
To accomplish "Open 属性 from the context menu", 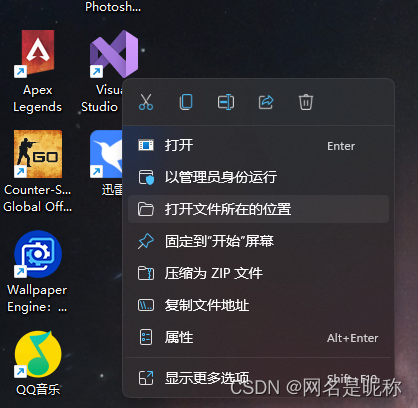I will pos(258,337).
